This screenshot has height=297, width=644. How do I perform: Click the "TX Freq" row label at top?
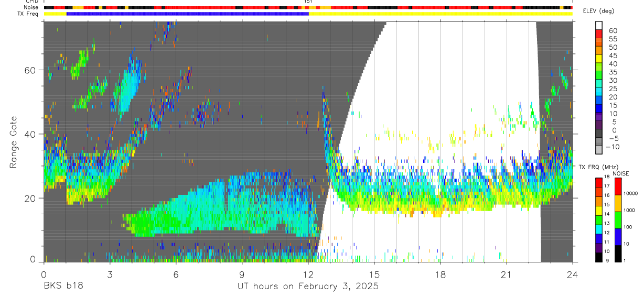coord(29,14)
